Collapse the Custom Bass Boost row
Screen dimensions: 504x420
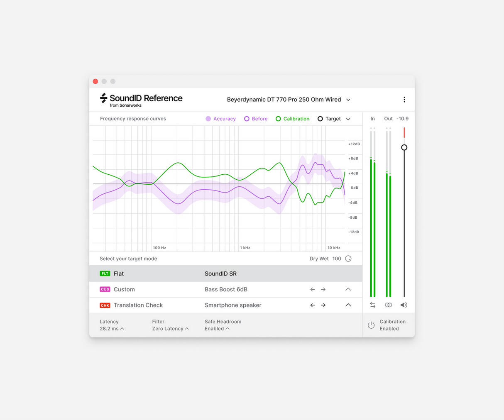(x=348, y=289)
